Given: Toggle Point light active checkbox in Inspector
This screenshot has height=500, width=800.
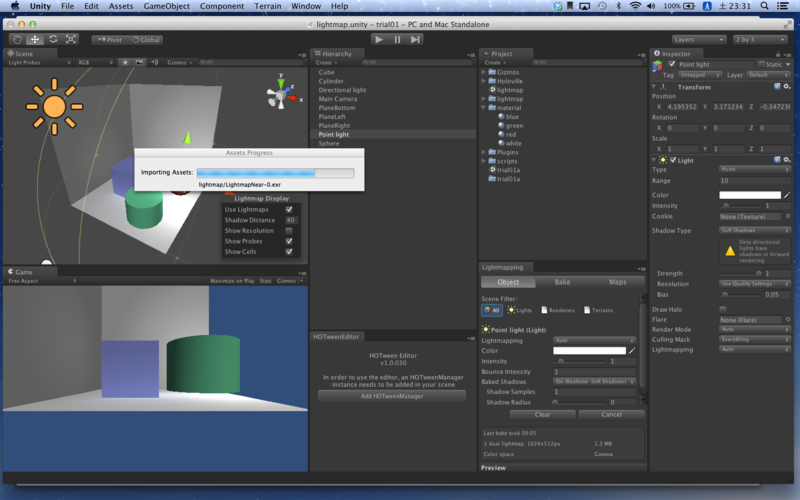Looking at the screenshot, I should pos(671,64).
